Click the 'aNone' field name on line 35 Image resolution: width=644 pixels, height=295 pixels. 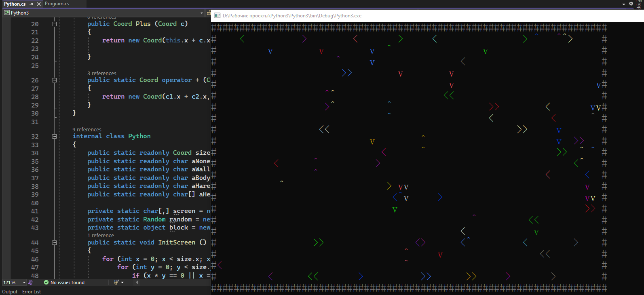click(201, 161)
